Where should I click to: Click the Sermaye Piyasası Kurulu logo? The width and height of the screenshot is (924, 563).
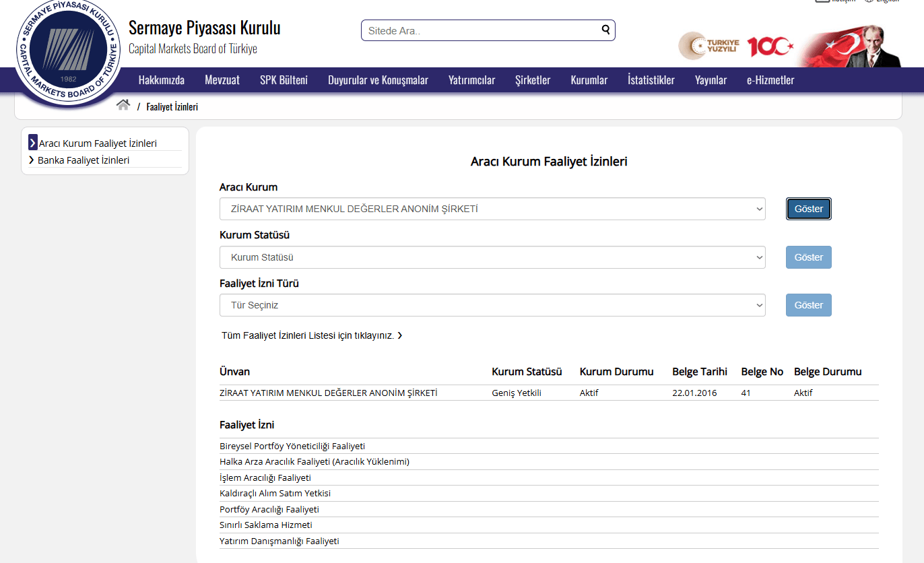click(x=67, y=54)
